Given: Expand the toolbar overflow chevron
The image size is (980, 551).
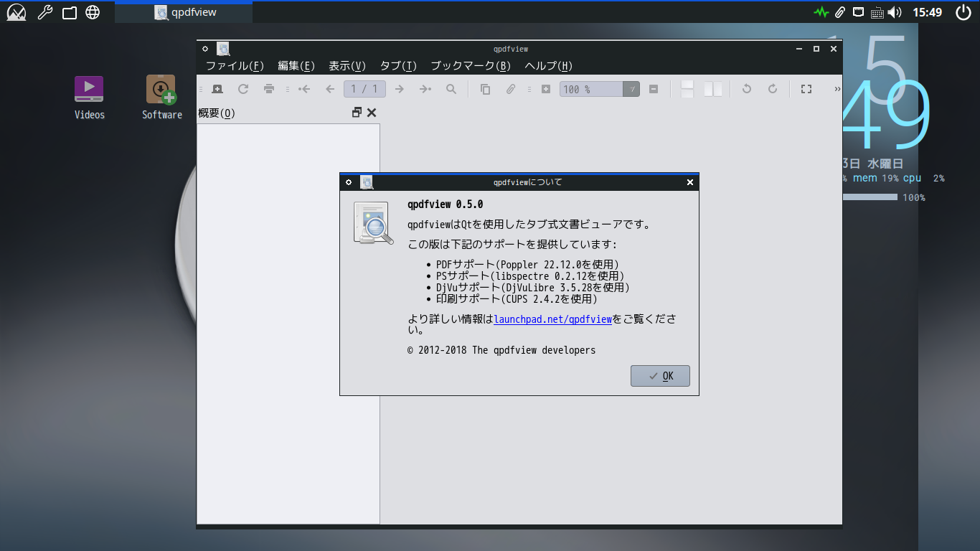Looking at the screenshot, I should (837, 89).
